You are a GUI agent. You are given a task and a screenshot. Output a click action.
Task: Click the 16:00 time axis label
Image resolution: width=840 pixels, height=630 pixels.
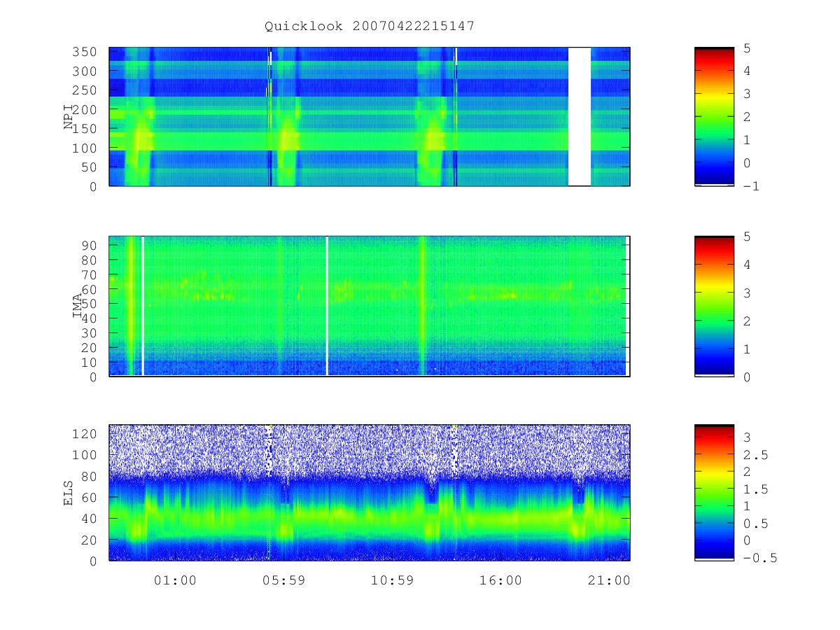[x=501, y=580]
